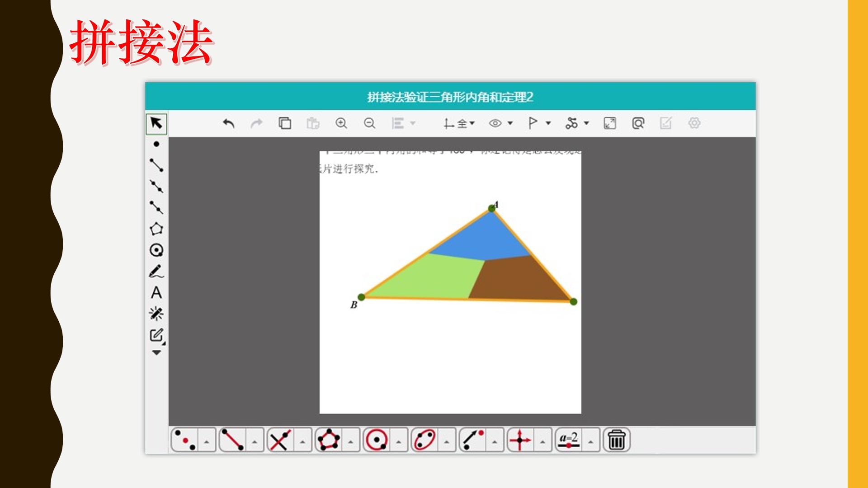Click the undo arrow icon
This screenshot has width=868, height=488.
229,123
